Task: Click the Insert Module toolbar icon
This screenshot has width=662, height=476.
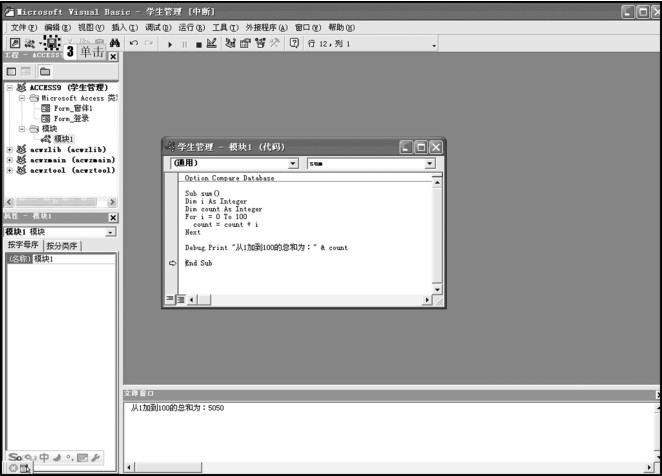Action: (x=30, y=43)
